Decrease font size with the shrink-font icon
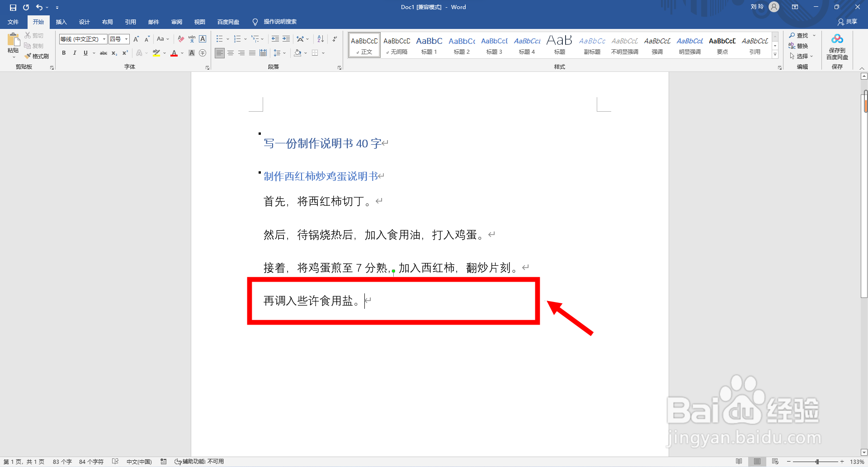Viewport: 868px width, 467px height. click(147, 39)
